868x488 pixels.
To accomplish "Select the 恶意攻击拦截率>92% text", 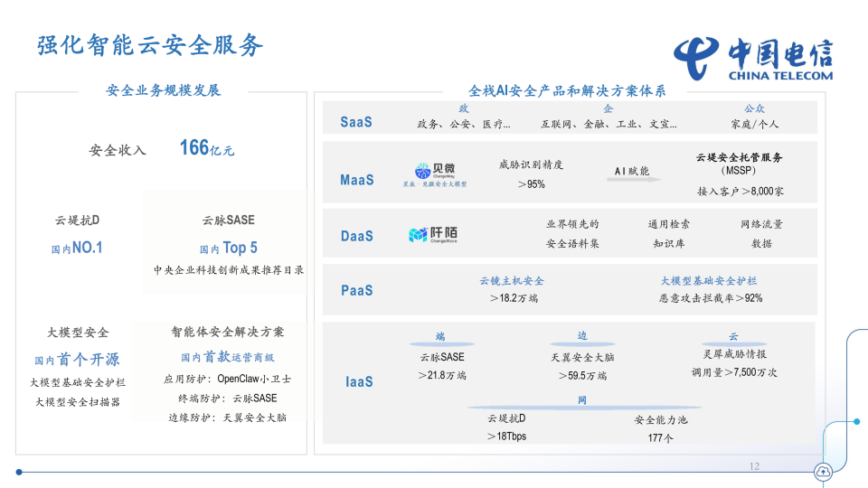I will click(x=711, y=298).
